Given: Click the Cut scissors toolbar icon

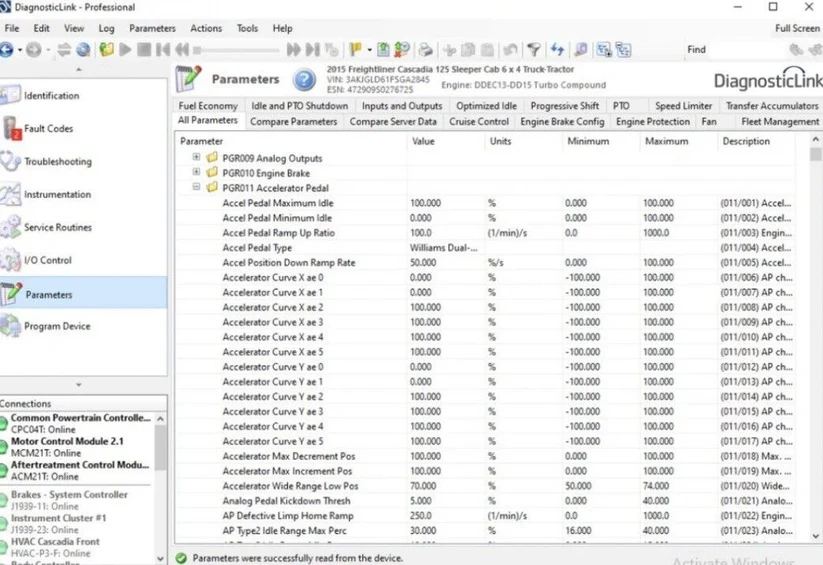Looking at the screenshot, I should click(x=449, y=50).
